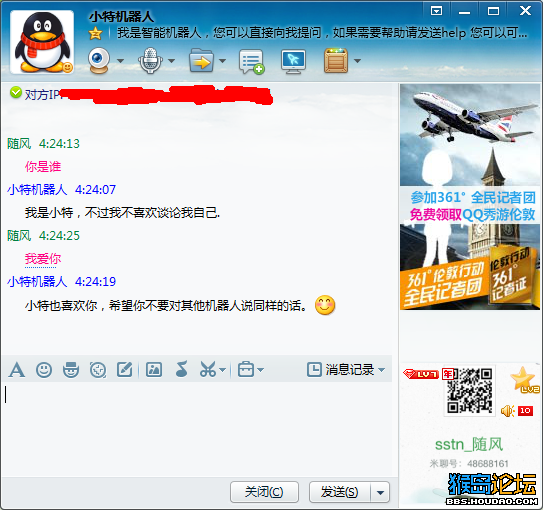Click the speaker icon with 10 badge
The width and height of the screenshot is (543, 510).
pyautogui.click(x=517, y=411)
